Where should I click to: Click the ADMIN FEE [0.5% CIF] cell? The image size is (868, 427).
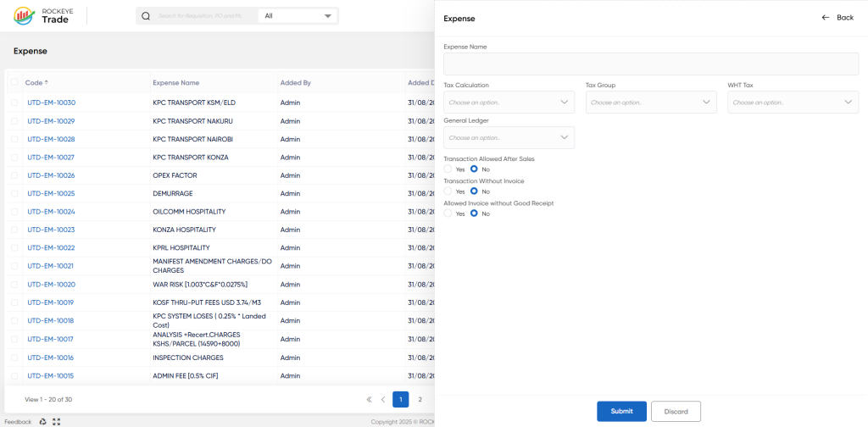(186, 375)
